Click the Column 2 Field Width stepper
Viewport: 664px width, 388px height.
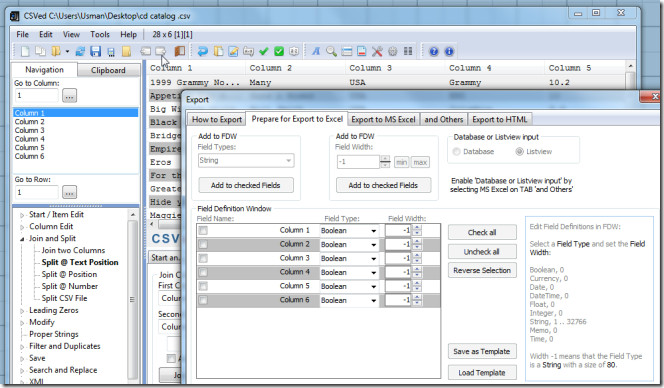coord(417,244)
